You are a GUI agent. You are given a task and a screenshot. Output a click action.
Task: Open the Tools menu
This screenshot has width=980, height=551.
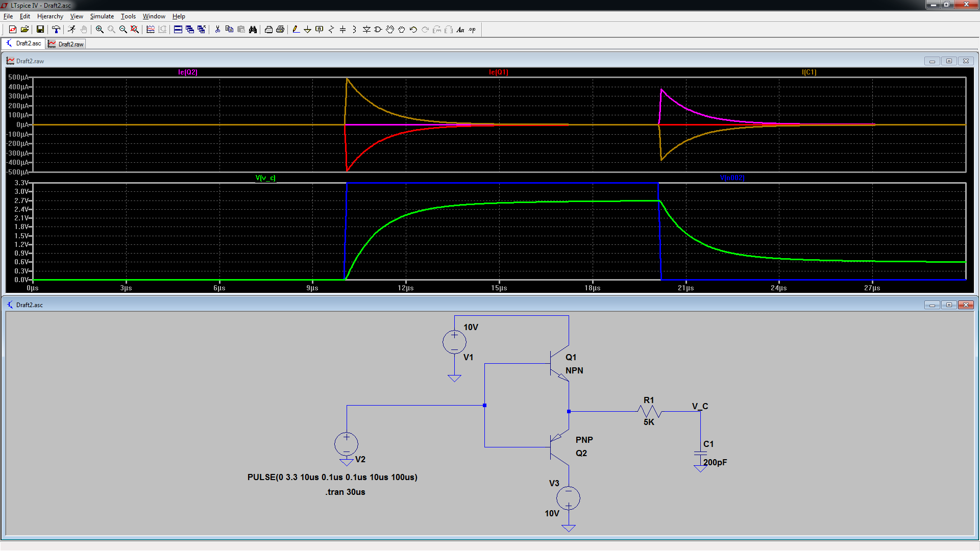click(128, 16)
